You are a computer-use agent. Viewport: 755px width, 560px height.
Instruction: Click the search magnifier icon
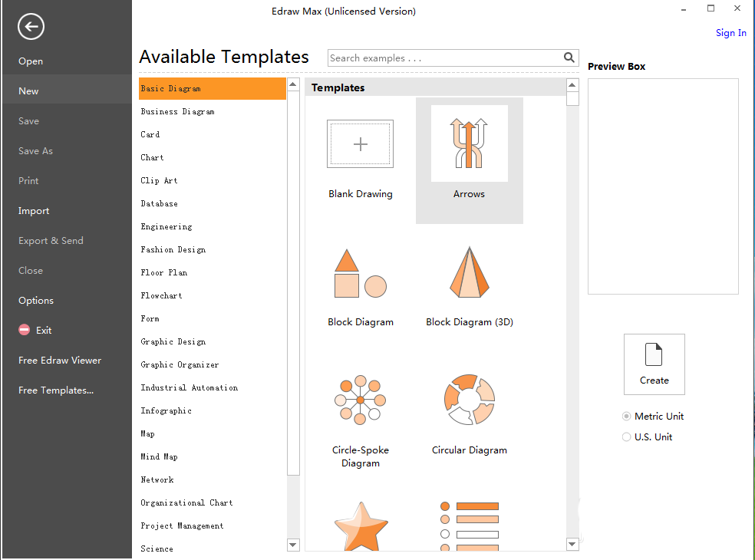[569, 58]
